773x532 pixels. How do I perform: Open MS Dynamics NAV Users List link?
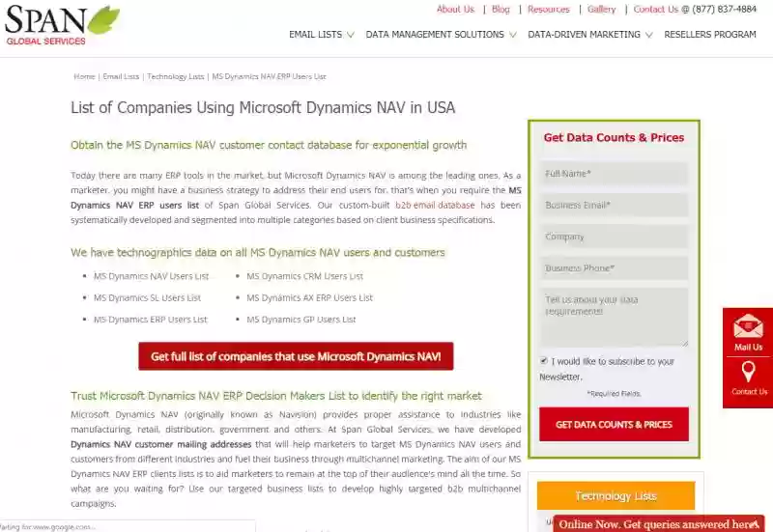point(152,276)
